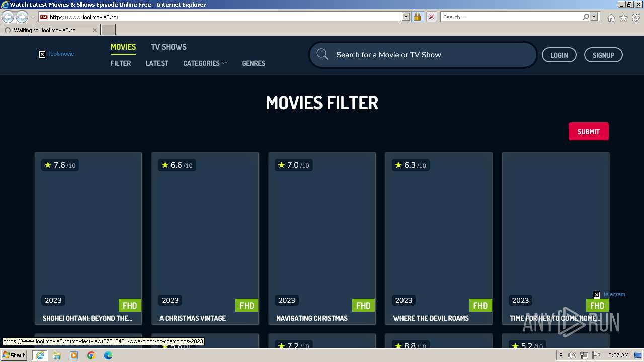Open the browser Tools gear icon
The image size is (644, 362).
coord(636,18)
